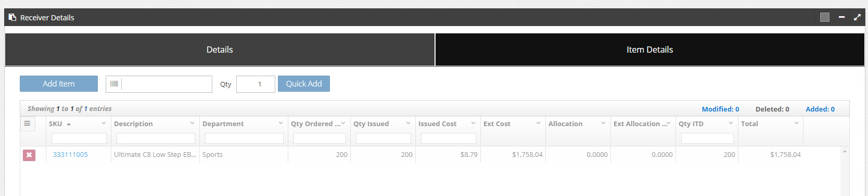Click the gray square panel icon
The height and width of the screenshot is (196, 868).
coord(825,17)
